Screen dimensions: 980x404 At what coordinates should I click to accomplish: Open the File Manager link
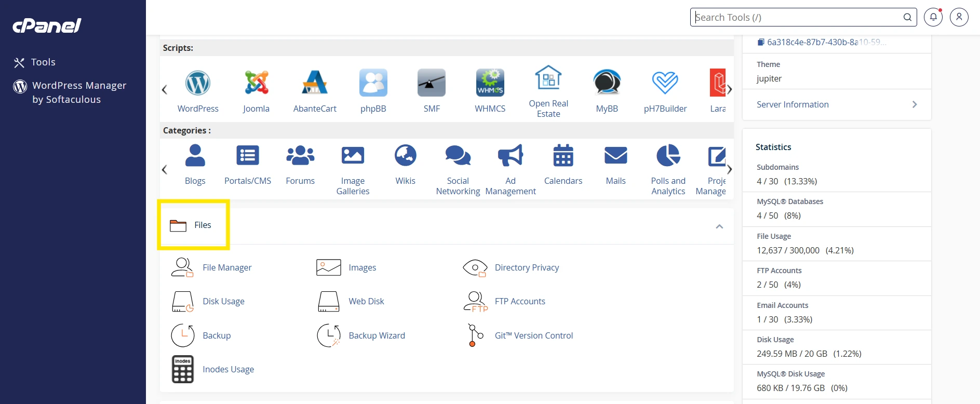tap(227, 267)
